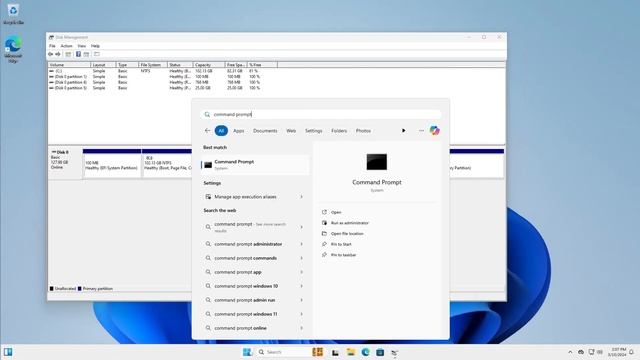Open the Help menu in Disk Management
This screenshot has height=360, width=640.
95,46
